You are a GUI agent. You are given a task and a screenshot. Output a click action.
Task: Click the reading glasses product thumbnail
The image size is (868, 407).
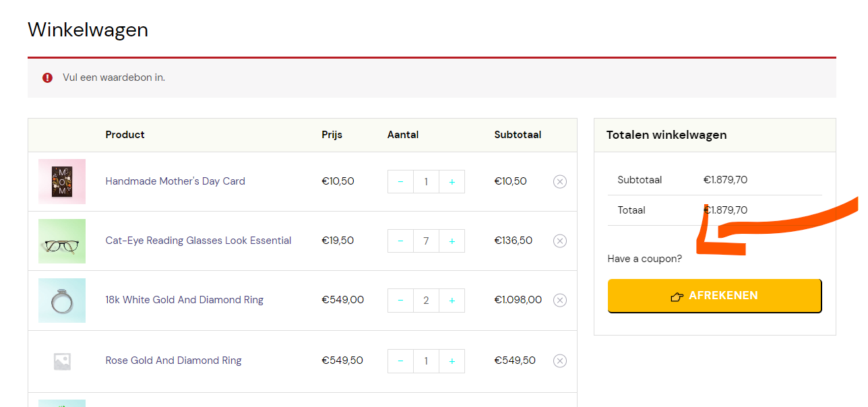(62, 241)
